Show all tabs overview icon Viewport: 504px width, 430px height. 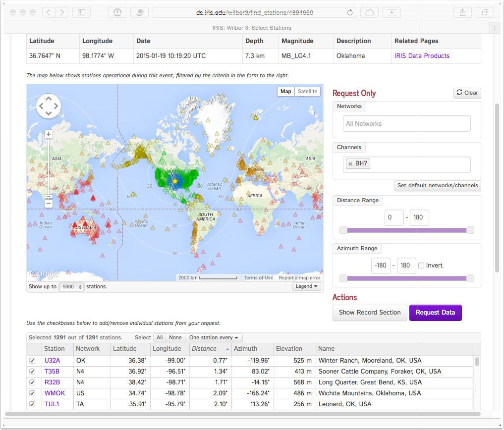[x=485, y=12]
